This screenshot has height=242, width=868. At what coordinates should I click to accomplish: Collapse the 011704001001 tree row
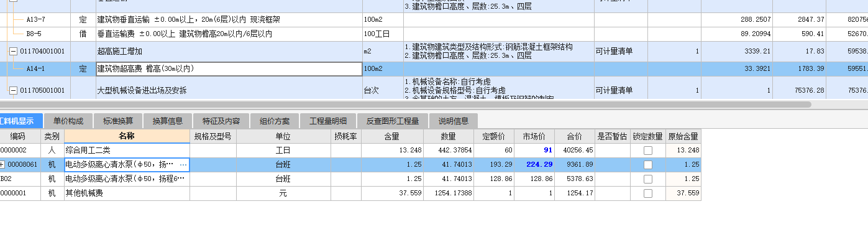[x=13, y=51]
